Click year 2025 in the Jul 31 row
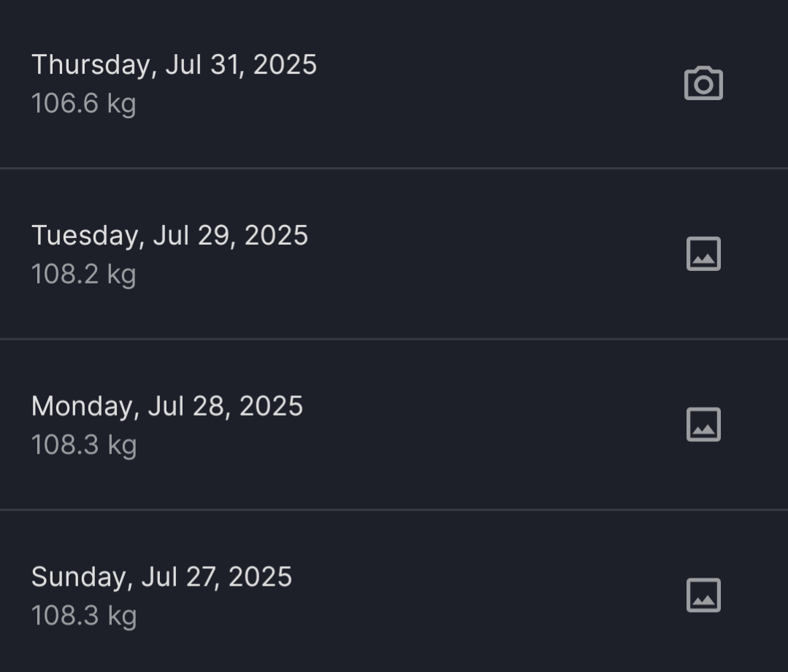The image size is (788, 672). coord(285,65)
